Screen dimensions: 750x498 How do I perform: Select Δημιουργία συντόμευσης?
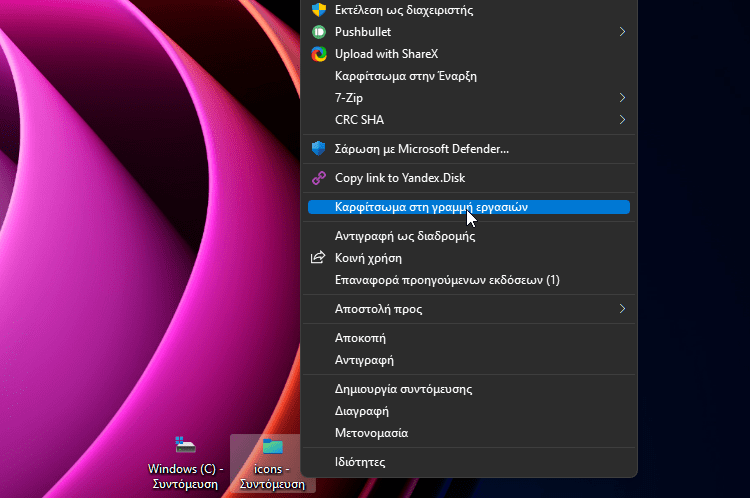pos(469,389)
